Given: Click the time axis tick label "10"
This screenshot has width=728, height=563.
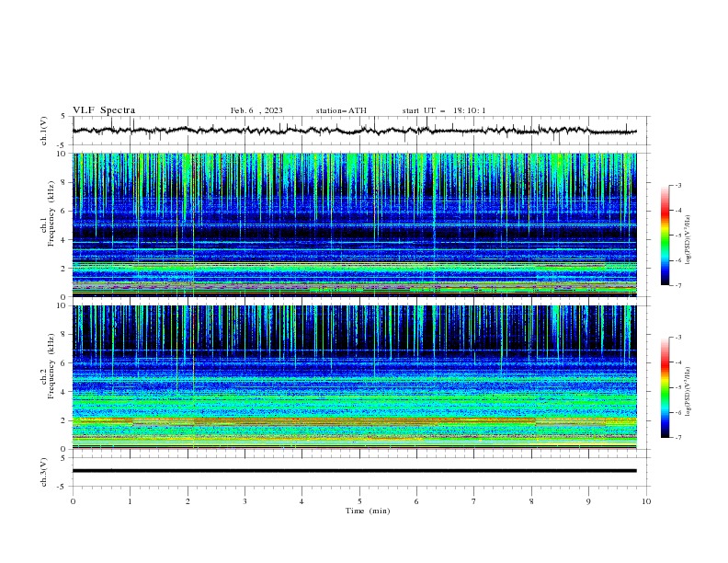Looking at the screenshot, I should point(646,501).
